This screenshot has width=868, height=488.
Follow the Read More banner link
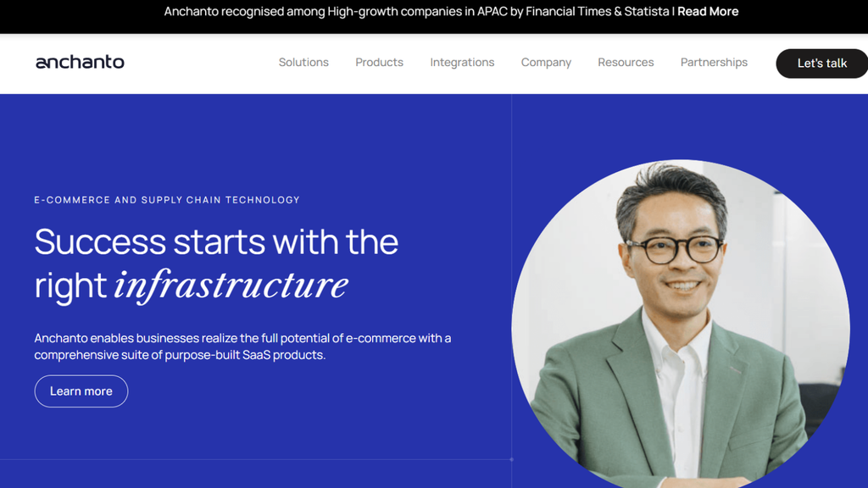[x=708, y=12]
